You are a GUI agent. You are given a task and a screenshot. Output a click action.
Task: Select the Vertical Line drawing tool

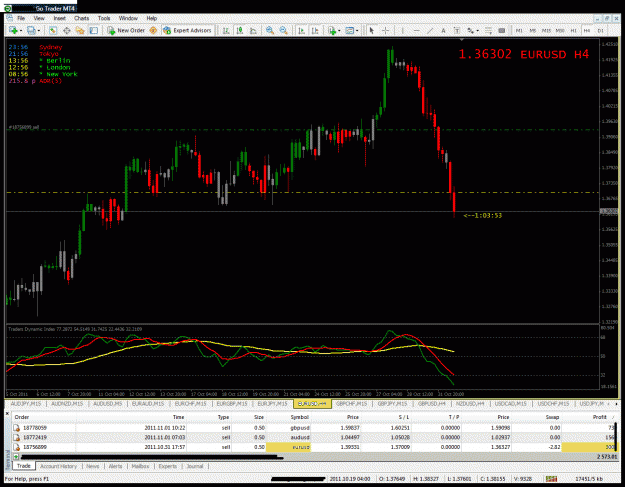point(403,30)
